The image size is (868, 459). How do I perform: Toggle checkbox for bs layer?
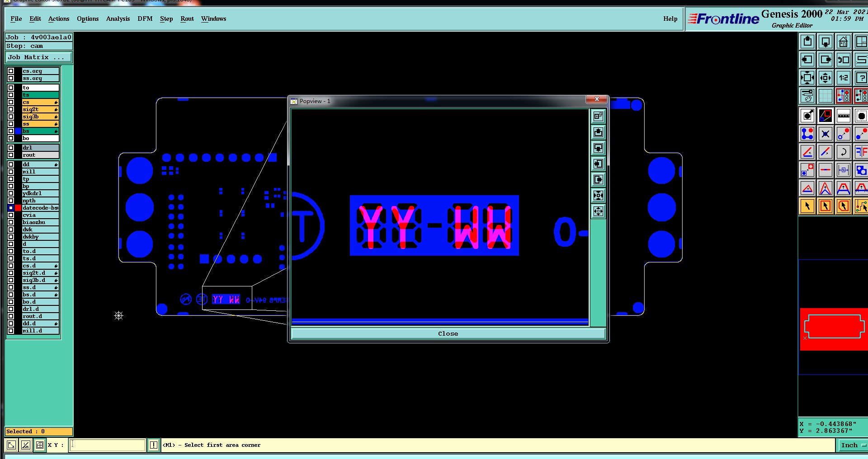click(11, 131)
